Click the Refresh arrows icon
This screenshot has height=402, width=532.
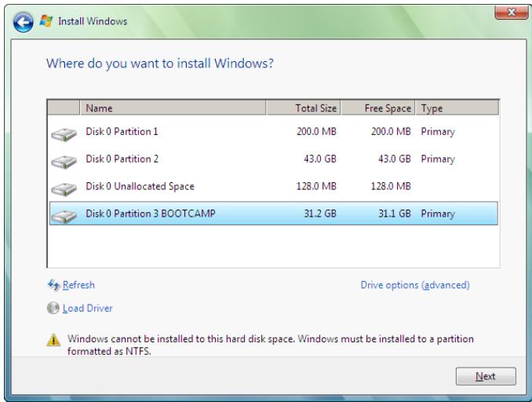point(53,285)
